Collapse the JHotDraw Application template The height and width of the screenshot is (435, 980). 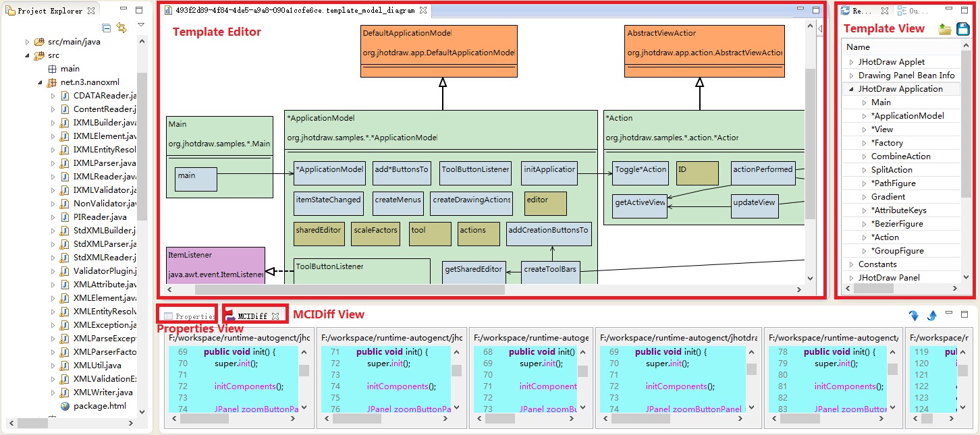pos(851,89)
